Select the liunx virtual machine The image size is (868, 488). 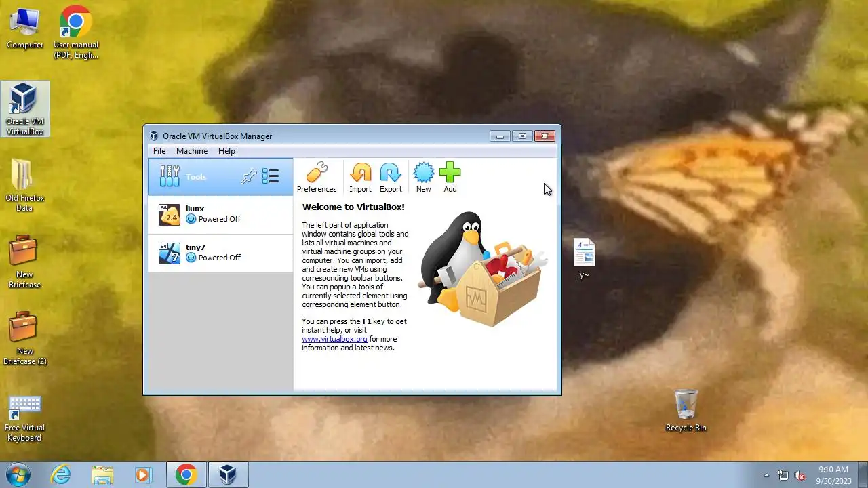[x=220, y=215]
